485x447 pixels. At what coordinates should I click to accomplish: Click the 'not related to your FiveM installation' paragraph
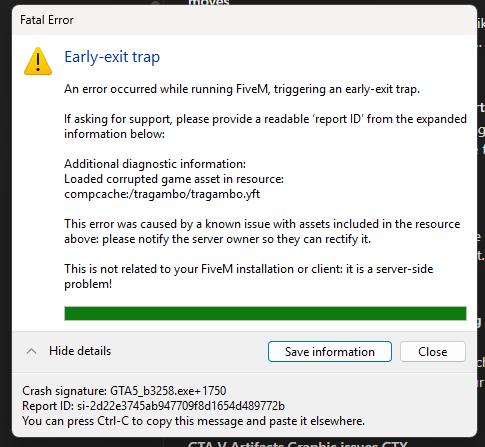tap(249, 276)
